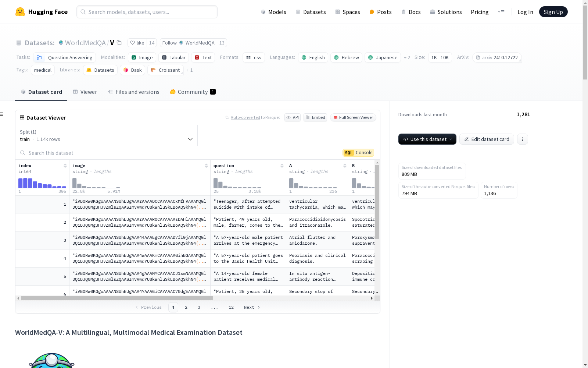Sort the index column
The image size is (588, 368).
[65, 166]
